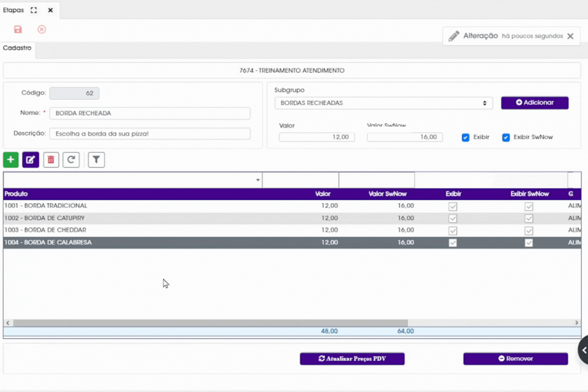This screenshot has height=392, width=588.
Task: Sort by the Exibir SwNow column header
Action: coord(530,194)
